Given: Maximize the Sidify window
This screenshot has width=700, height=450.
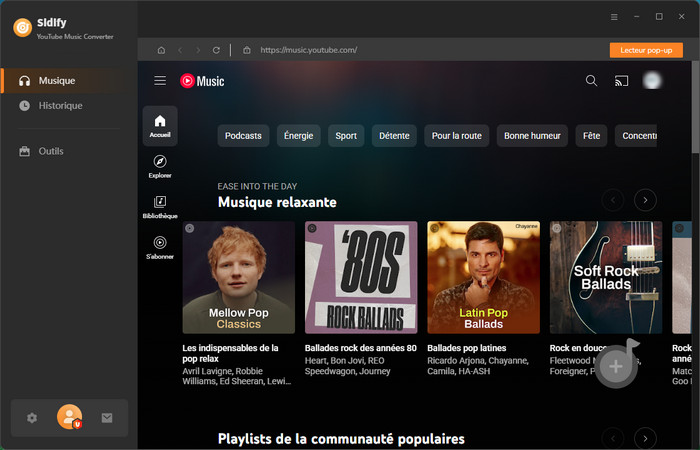Looking at the screenshot, I should coord(659,17).
